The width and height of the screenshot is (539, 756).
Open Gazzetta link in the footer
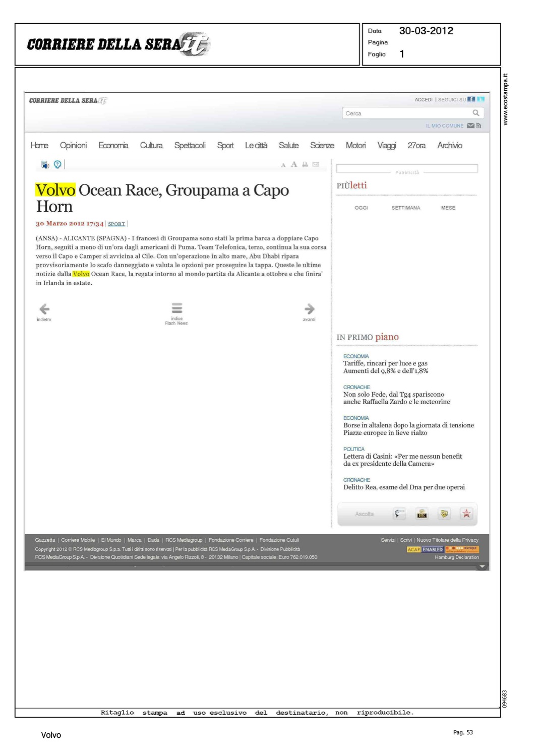45,540
